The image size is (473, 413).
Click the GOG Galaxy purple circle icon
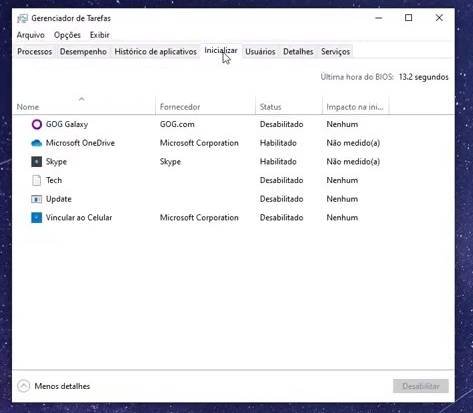[x=37, y=124]
